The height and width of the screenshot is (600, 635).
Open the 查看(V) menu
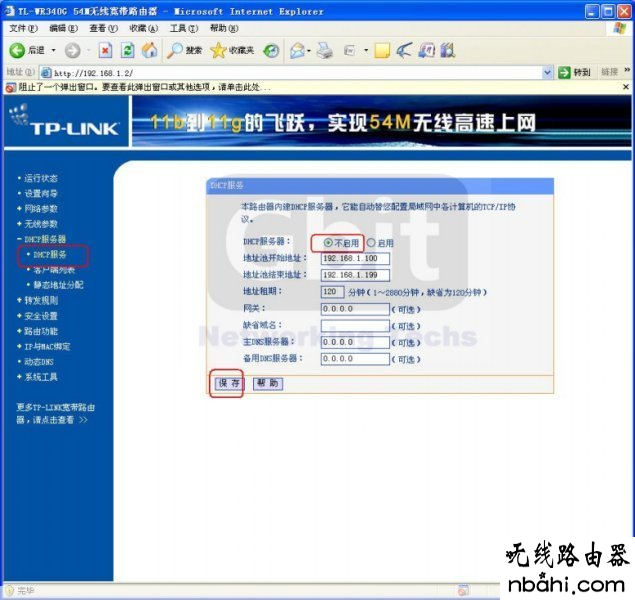click(104, 28)
